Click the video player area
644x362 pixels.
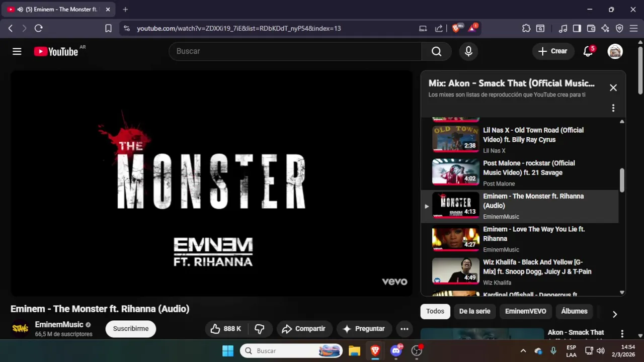(211, 183)
